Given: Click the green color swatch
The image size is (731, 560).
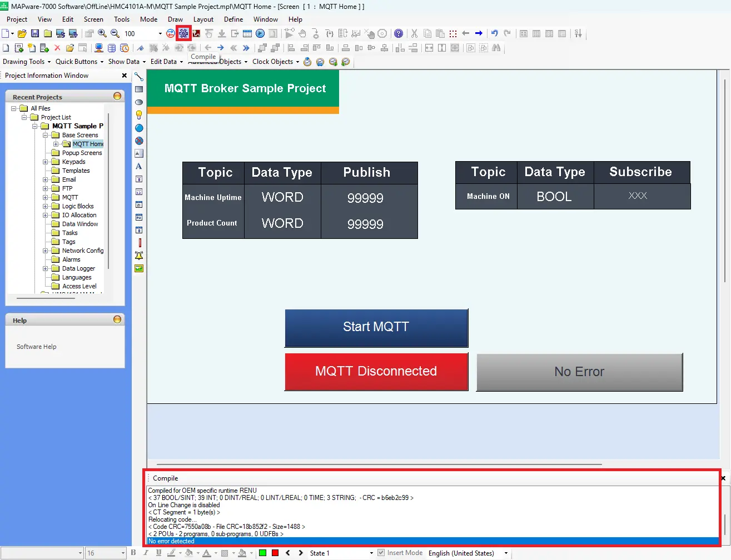Looking at the screenshot, I should click(262, 553).
